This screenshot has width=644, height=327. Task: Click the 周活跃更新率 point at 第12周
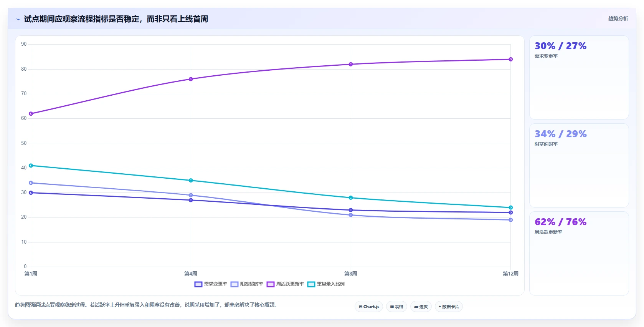(x=510, y=59)
